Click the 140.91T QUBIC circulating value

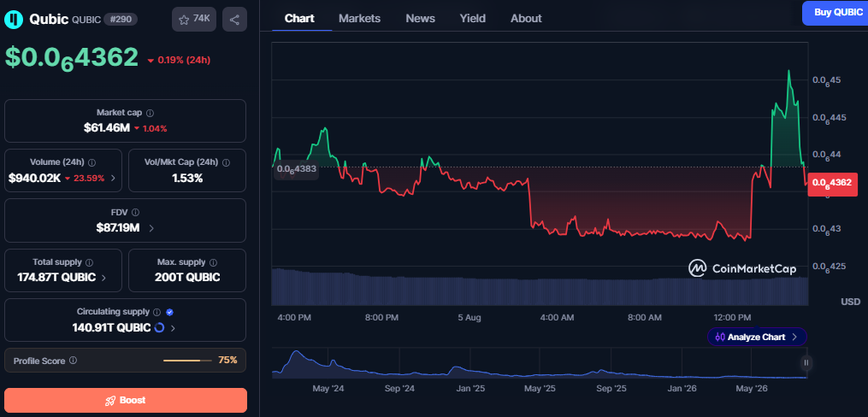coord(111,328)
